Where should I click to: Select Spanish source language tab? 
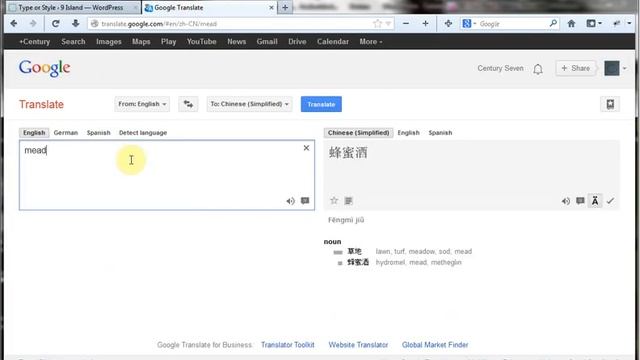click(98, 133)
